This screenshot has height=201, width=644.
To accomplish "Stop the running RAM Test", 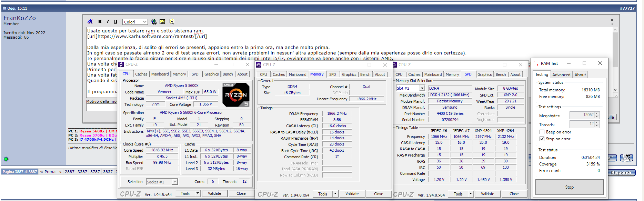I will (569, 187).
